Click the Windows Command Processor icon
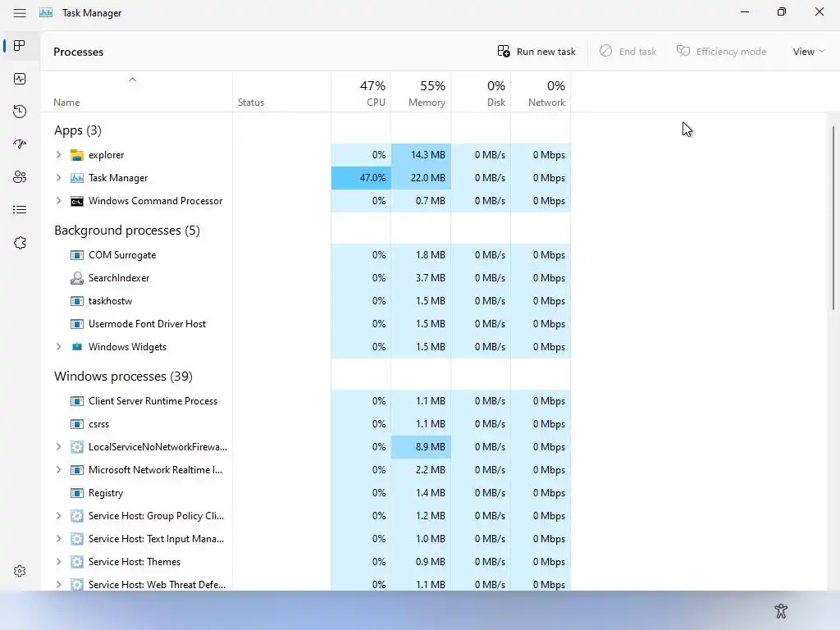The height and width of the screenshot is (630, 840). click(77, 202)
